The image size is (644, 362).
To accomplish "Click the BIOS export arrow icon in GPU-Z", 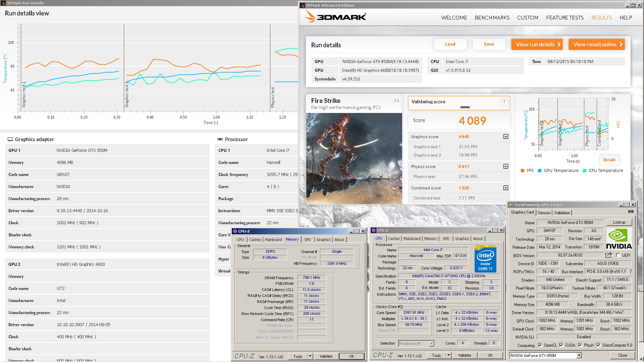I will coord(608,255).
